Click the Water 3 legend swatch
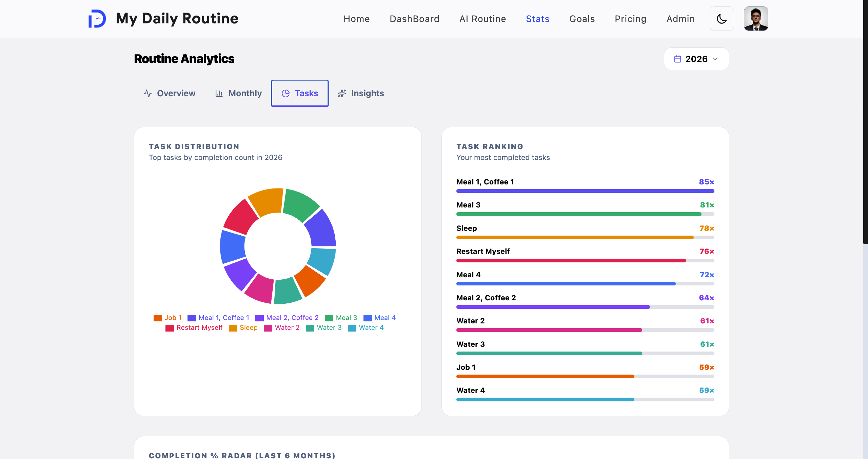The height and width of the screenshot is (459, 868). point(310,328)
